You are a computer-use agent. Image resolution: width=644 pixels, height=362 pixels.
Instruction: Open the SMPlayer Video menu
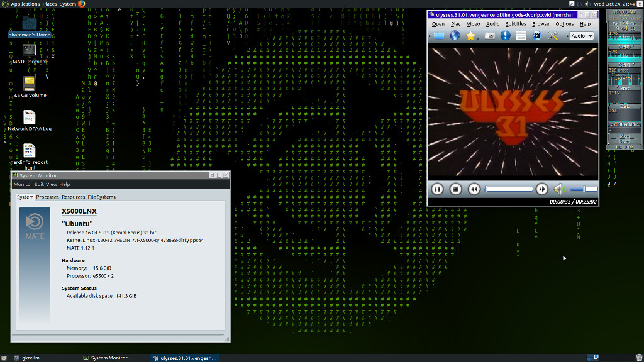(473, 24)
